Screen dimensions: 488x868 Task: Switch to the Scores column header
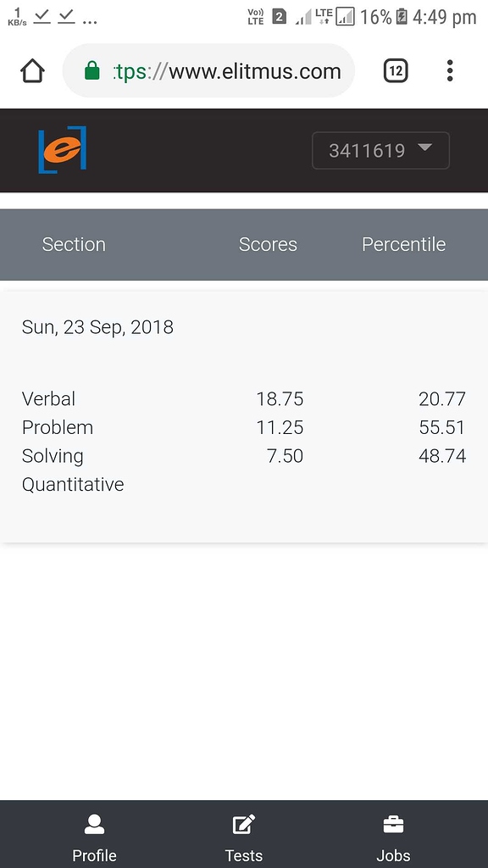pos(268,244)
